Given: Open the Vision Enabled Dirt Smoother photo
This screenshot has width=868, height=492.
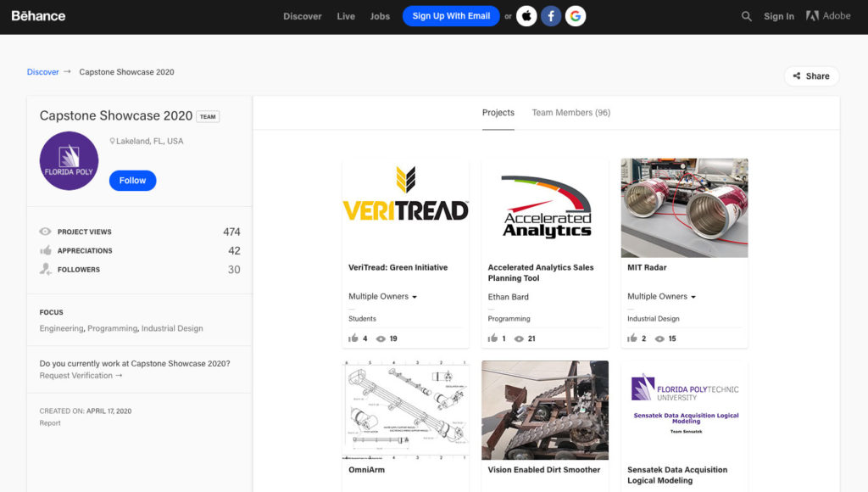Looking at the screenshot, I should [x=545, y=410].
